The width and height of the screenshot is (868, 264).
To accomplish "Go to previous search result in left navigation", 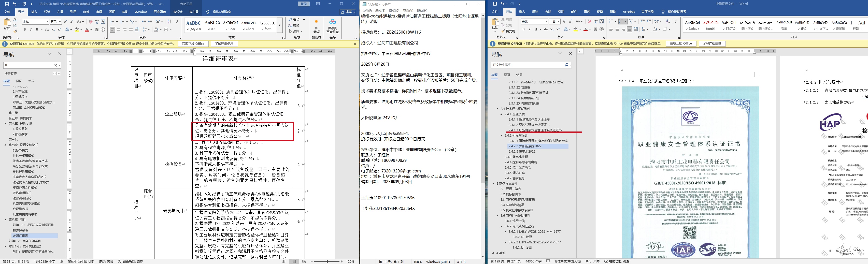I will coord(54,74).
